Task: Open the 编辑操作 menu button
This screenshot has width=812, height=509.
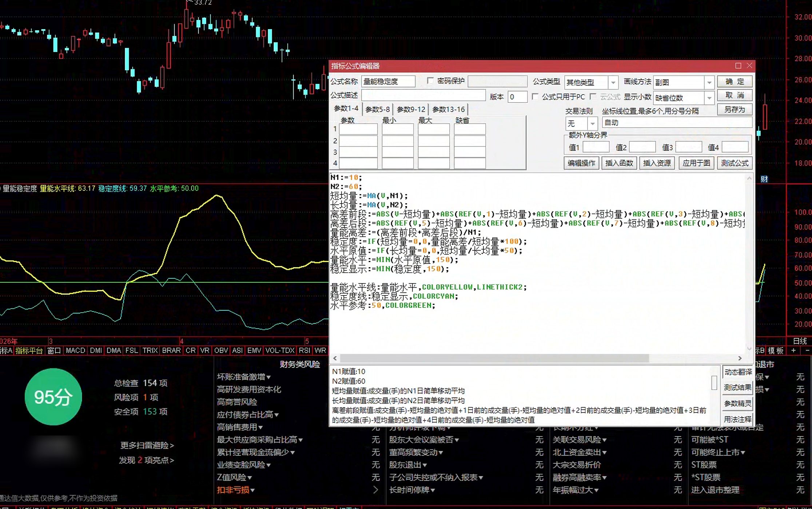Action: coord(581,163)
